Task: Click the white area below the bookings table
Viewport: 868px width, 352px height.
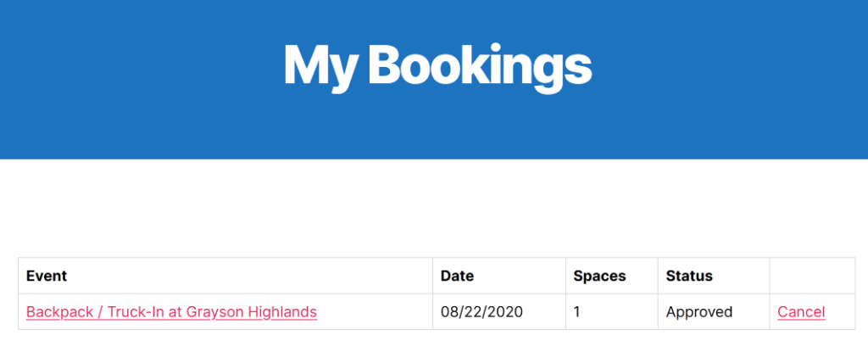Action: point(434,342)
